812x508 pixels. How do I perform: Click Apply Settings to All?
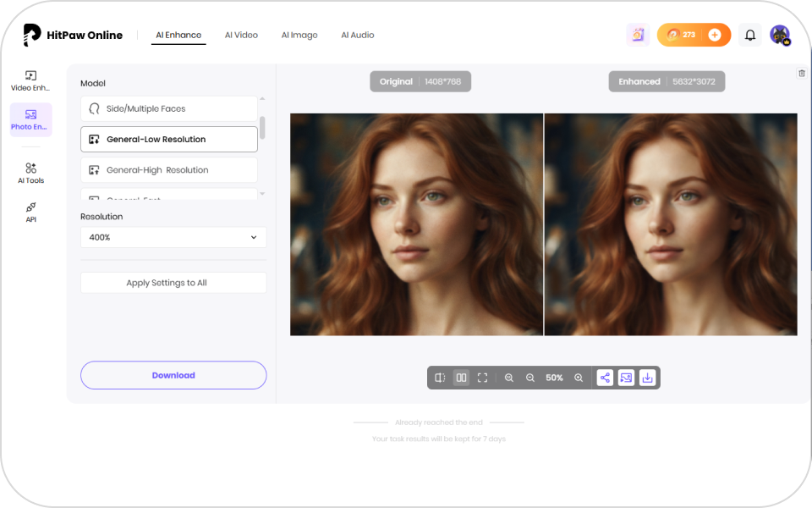[173, 283]
